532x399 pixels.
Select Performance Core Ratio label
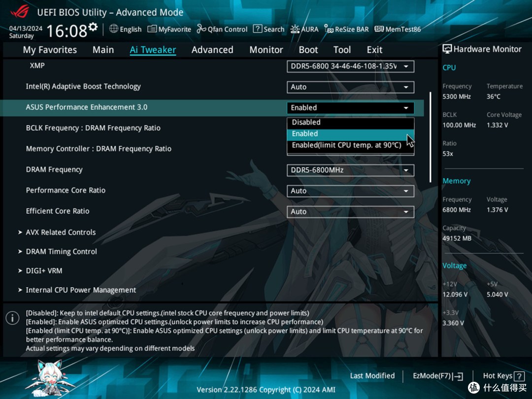(x=66, y=190)
